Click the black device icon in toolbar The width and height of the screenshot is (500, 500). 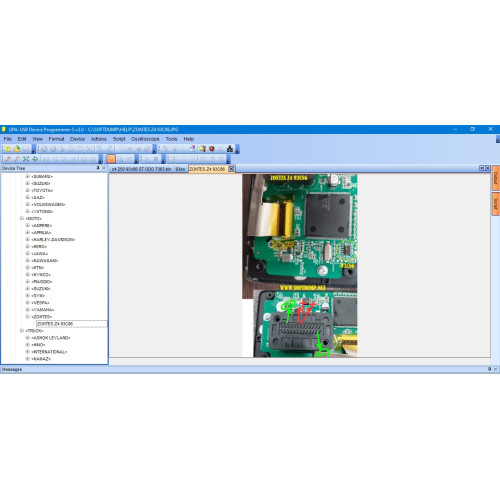click(230, 149)
